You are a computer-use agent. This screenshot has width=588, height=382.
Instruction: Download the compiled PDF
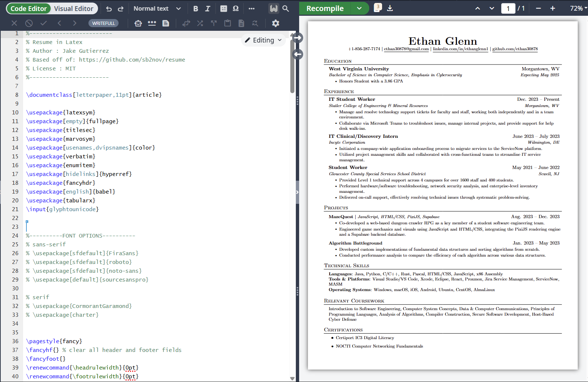click(x=390, y=8)
